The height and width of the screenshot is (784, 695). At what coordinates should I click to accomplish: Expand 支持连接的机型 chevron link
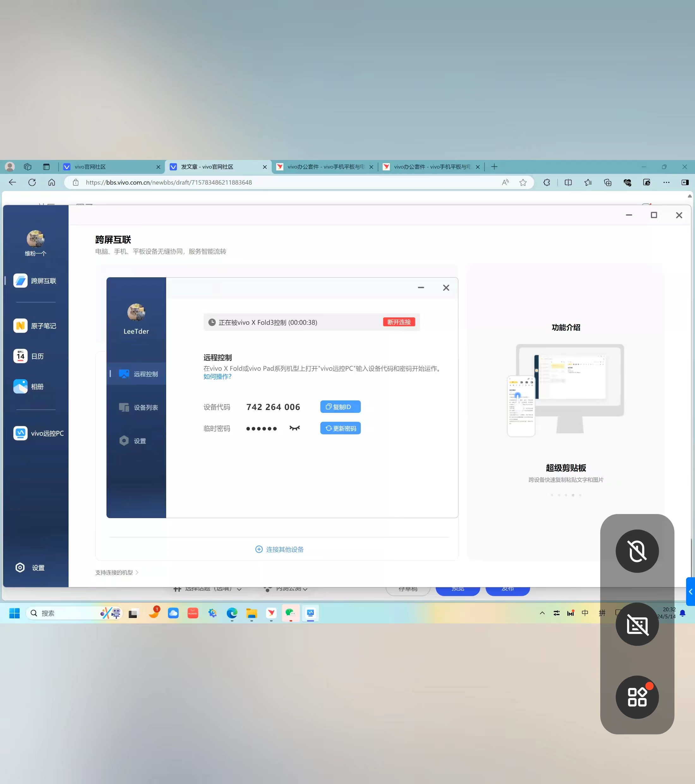click(117, 572)
